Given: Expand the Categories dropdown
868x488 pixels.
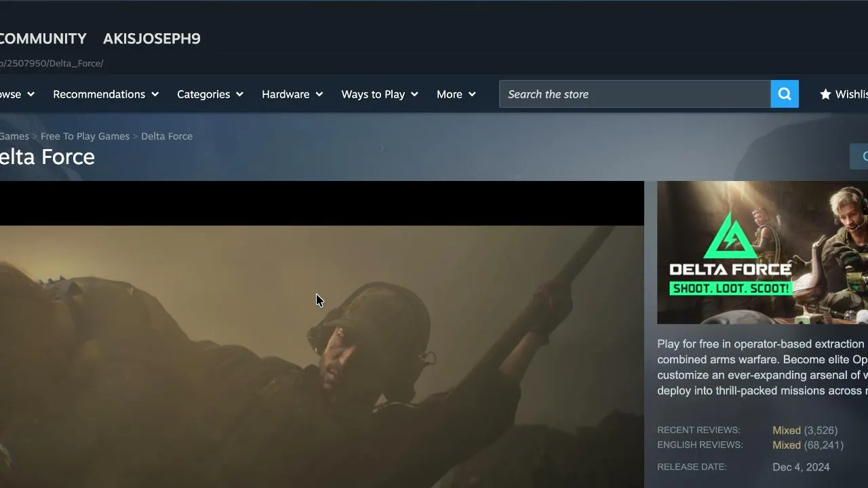Looking at the screenshot, I should pos(210,94).
